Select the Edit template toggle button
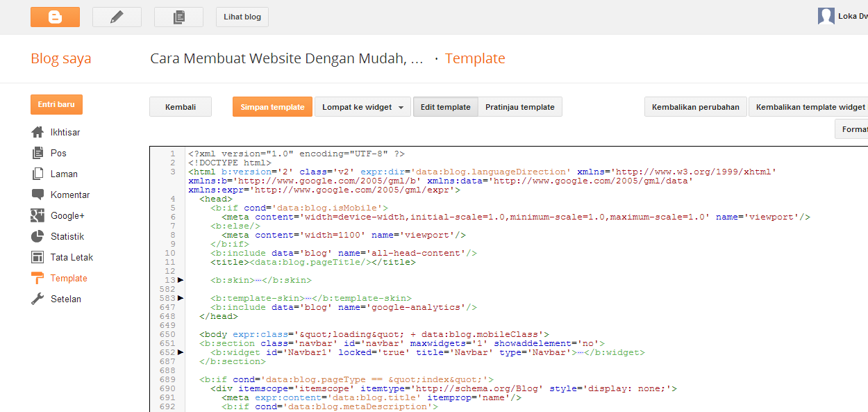Screen dimensions: 868x412 445,107
